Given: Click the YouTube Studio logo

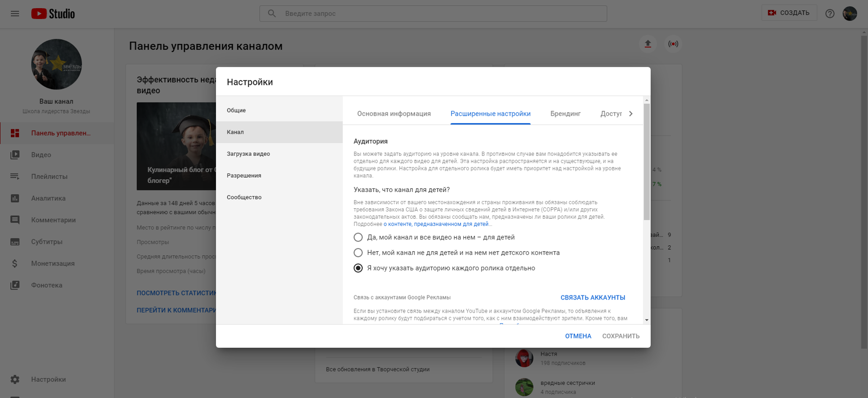Looking at the screenshot, I should [x=53, y=14].
